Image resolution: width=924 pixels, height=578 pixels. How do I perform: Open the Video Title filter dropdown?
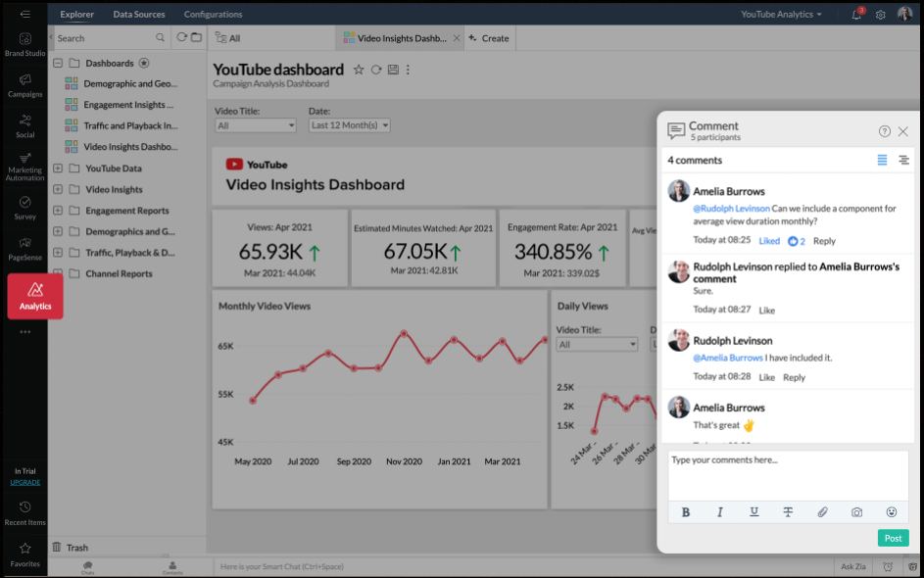255,125
